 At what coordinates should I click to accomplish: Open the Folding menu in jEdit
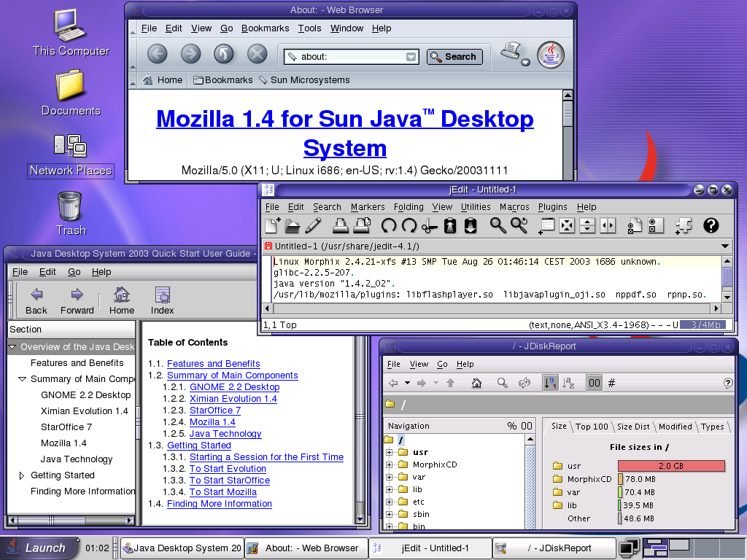[409, 207]
